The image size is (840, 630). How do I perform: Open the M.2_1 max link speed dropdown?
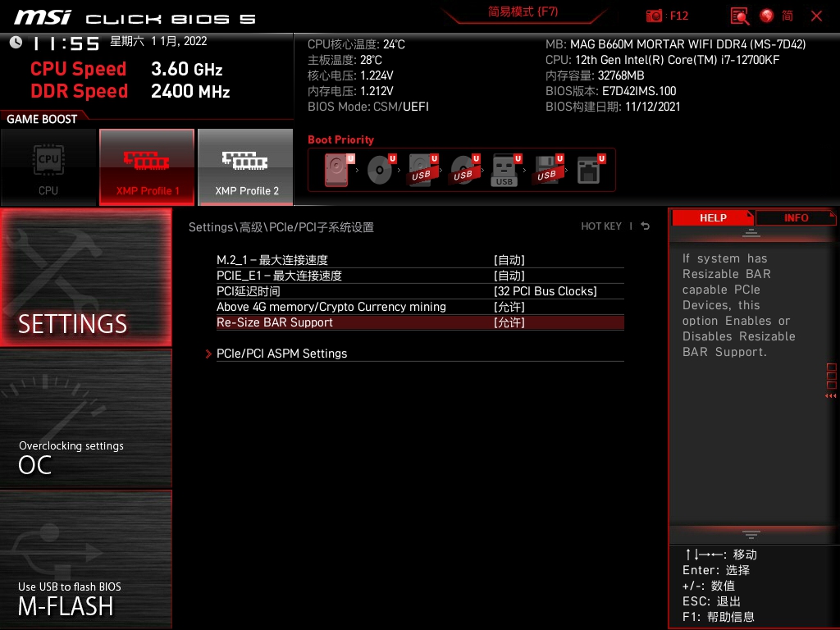click(419, 260)
